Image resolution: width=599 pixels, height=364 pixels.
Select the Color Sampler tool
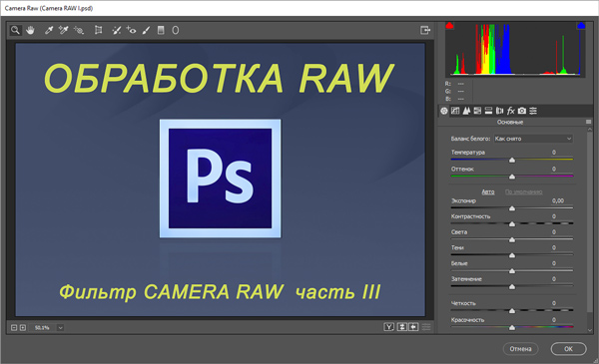point(64,30)
